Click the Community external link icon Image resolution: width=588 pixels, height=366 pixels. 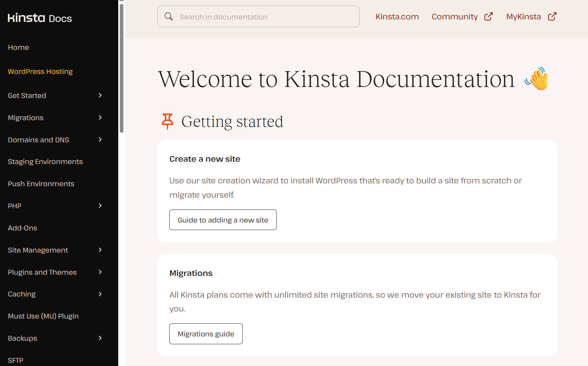pyautogui.click(x=488, y=17)
